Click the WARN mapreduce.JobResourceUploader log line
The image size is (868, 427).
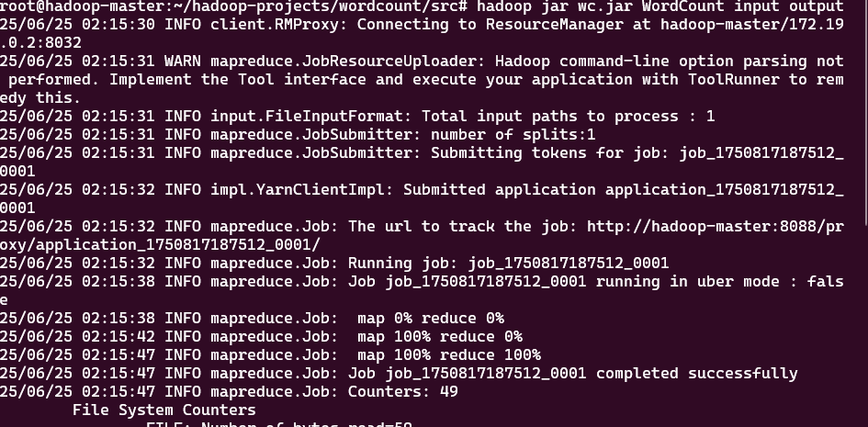(422, 79)
